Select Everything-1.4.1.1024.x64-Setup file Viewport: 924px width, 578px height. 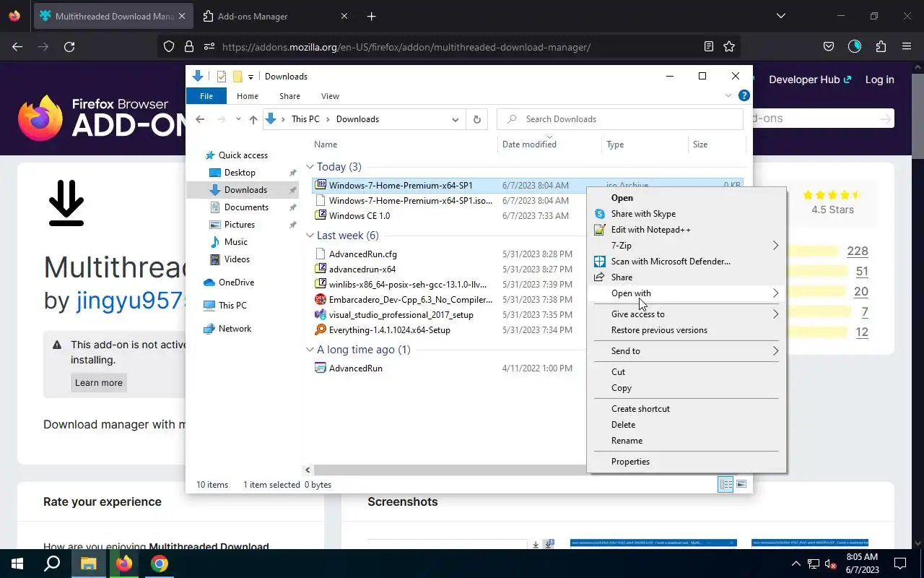389,330
